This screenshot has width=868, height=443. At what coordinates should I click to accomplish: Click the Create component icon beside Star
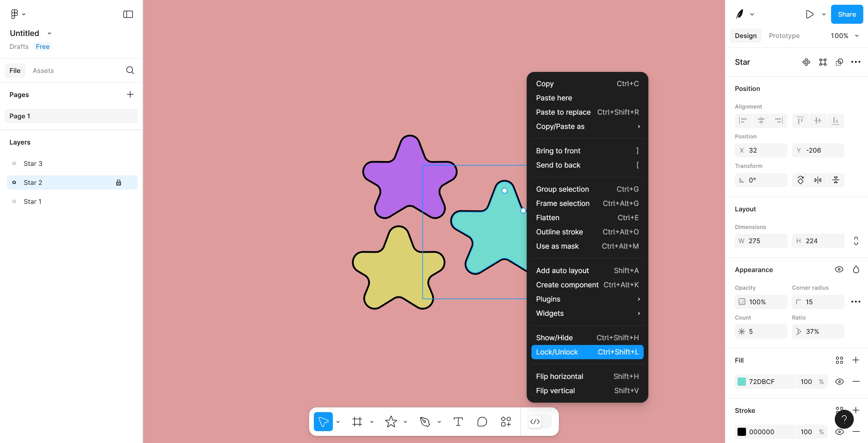coord(806,62)
